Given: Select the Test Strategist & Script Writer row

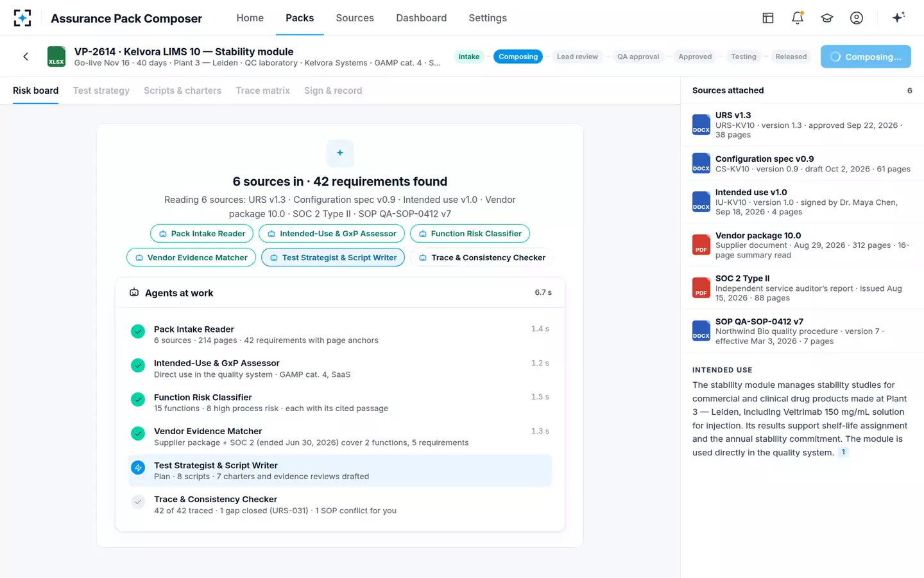Looking at the screenshot, I should tap(340, 471).
